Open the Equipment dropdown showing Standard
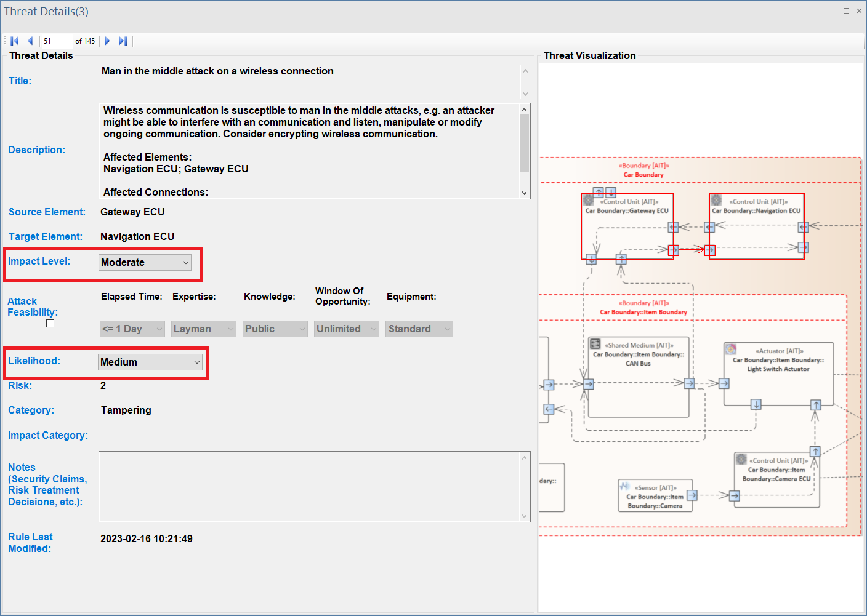The height and width of the screenshot is (616, 867). click(x=419, y=329)
